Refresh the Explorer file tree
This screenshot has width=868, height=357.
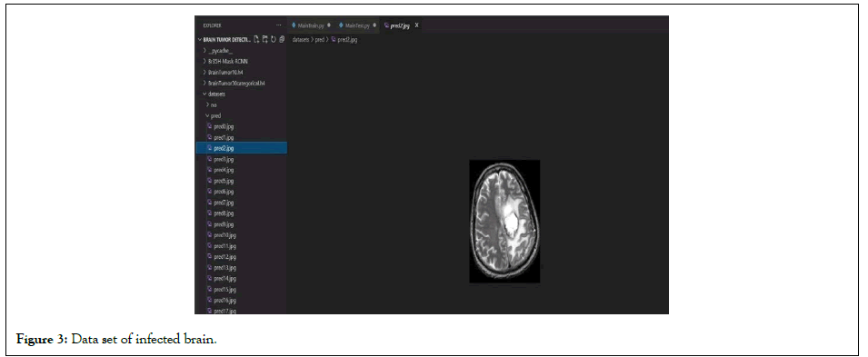click(274, 39)
